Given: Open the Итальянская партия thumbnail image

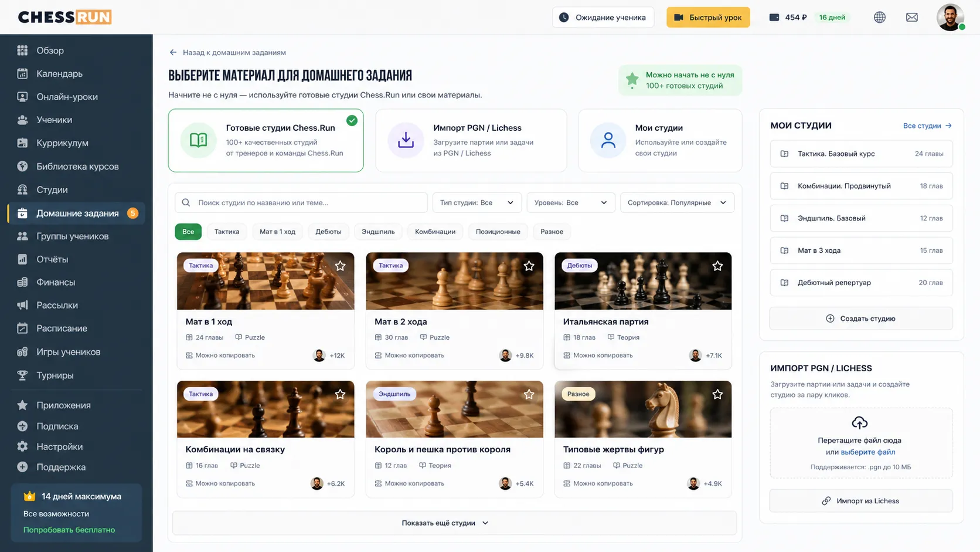Looking at the screenshot, I should (x=643, y=281).
